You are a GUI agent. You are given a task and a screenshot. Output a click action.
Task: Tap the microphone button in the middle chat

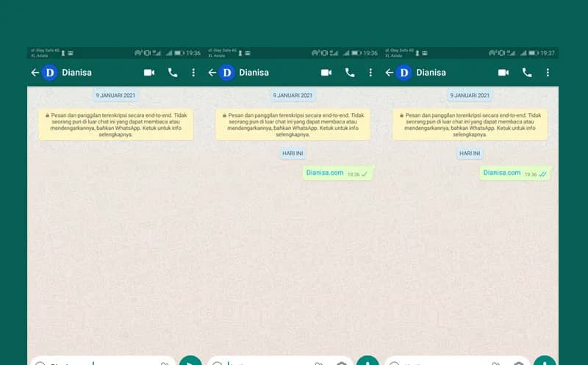367,361
